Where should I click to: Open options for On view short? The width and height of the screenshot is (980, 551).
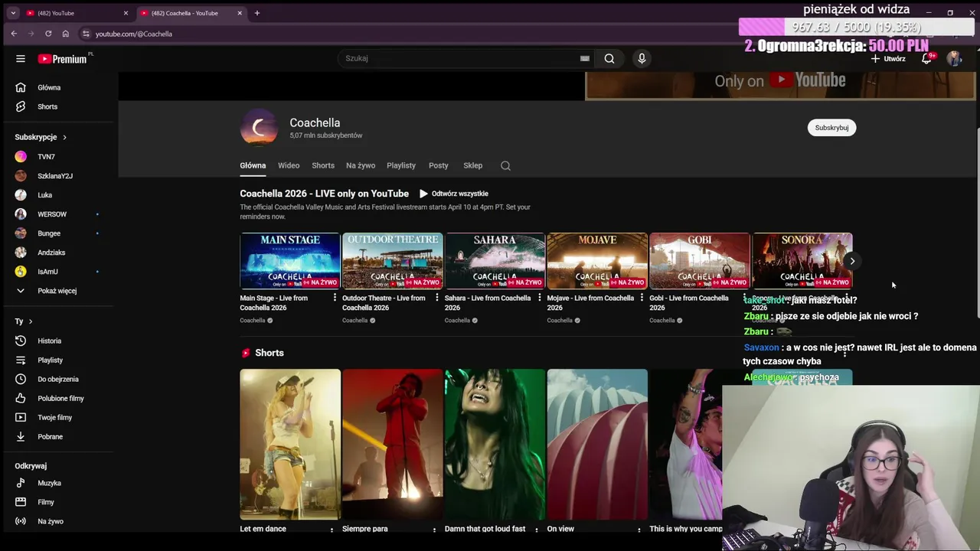click(x=639, y=529)
